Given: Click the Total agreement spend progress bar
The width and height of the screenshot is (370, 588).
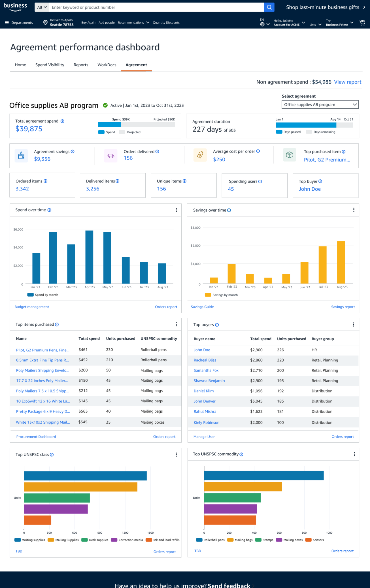Looking at the screenshot, I should point(136,125).
